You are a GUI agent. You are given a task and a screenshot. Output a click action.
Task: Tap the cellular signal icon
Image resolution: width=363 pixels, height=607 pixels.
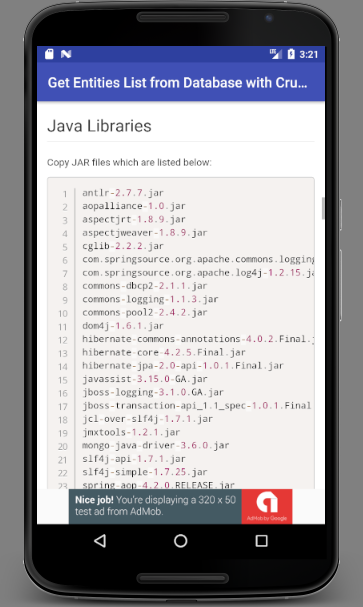tap(276, 54)
